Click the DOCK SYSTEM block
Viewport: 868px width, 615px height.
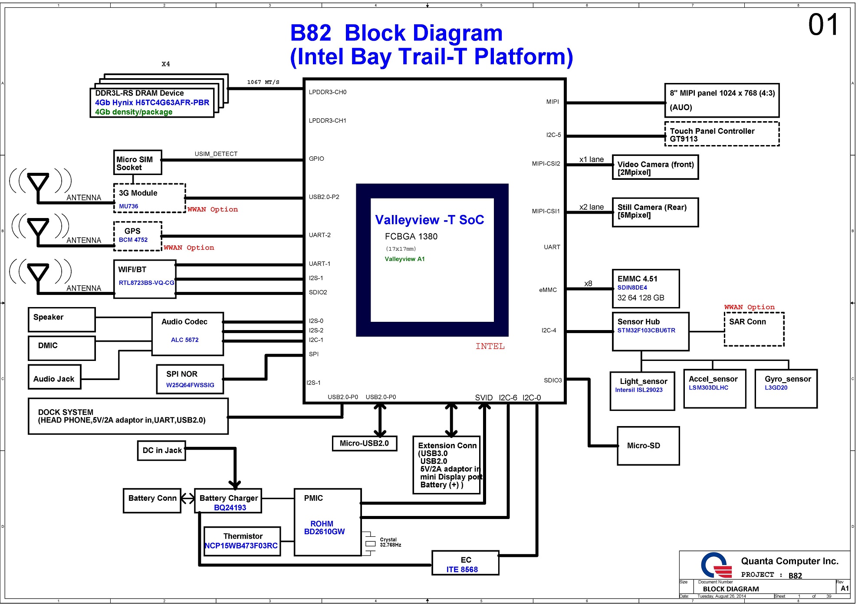coord(128,416)
